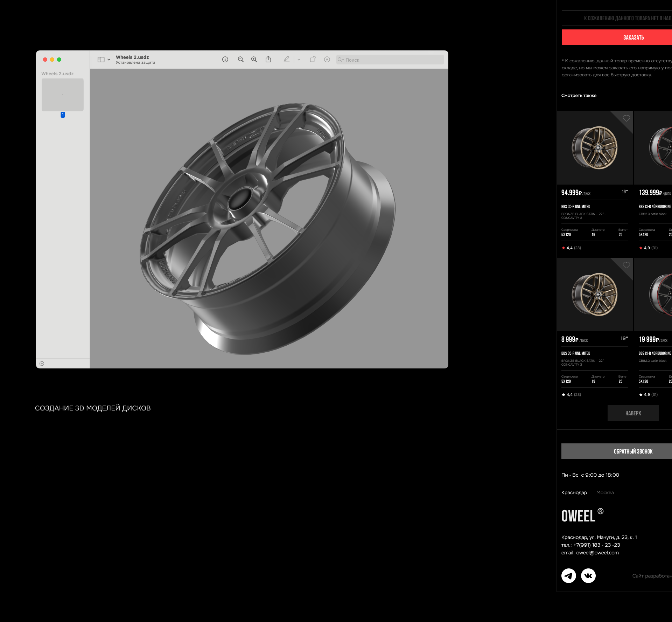Image resolution: width=672 pixels, height=622 pixels.
Task: Favorite the 94.999₽ BBS wheel heart
Action: pos(626,118)
